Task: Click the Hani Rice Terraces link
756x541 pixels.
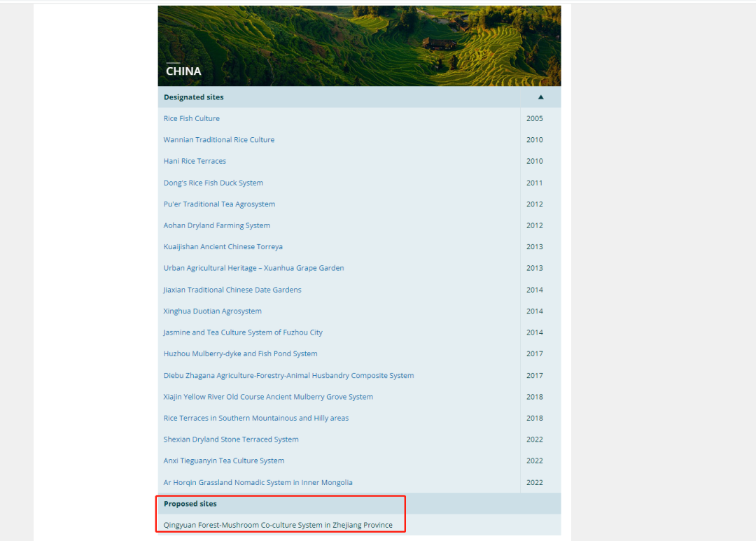Action: point(195,161)
